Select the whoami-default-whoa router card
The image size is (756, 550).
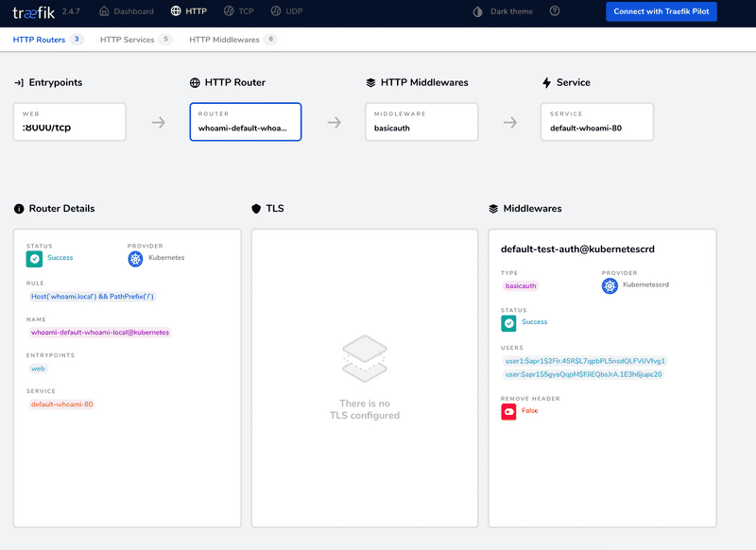point(246,121)
